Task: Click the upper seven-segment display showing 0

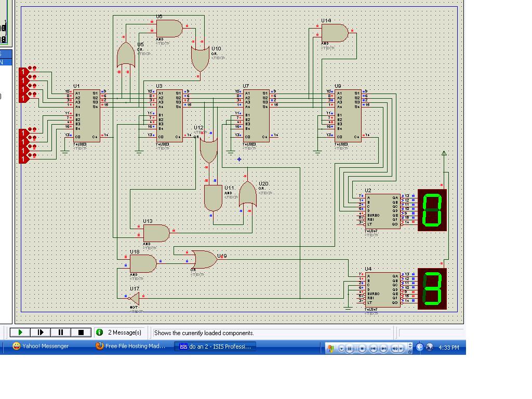Action: (432, 209)
